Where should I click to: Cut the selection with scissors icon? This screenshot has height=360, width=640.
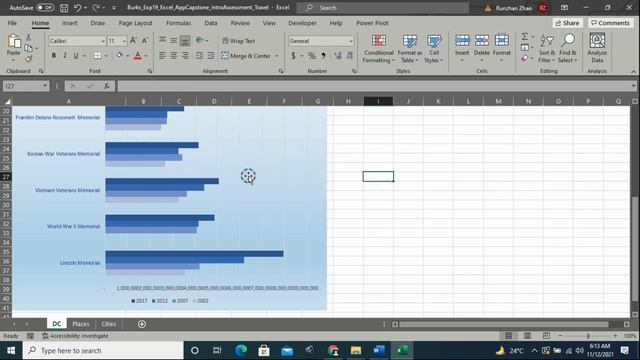click(29, 37)
